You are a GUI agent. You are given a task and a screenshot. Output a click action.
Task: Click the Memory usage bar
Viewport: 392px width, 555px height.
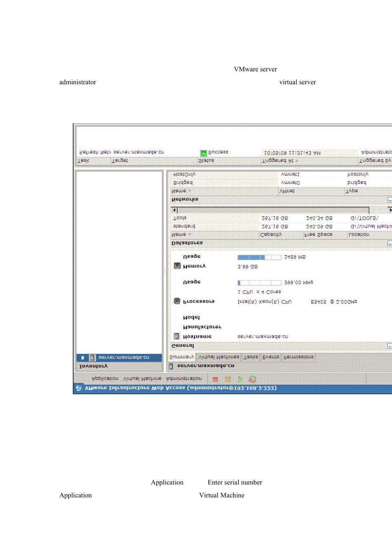click(x=259, y=257)
